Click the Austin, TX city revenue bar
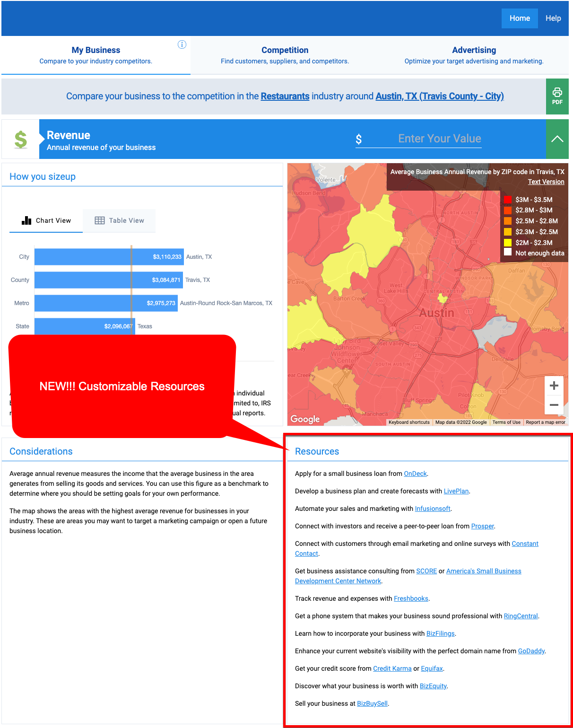 tap(109, 257)
